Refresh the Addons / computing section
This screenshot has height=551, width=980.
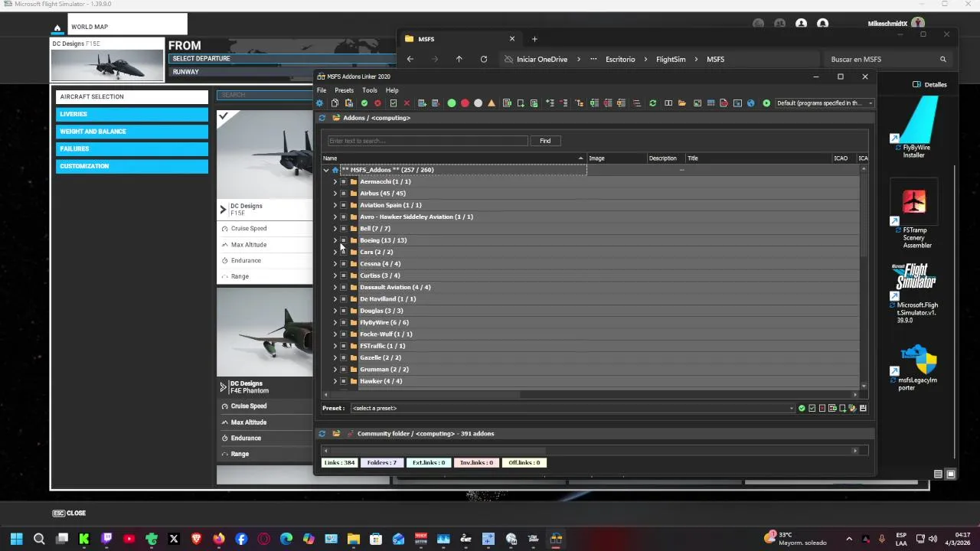[x=322, y=118]
